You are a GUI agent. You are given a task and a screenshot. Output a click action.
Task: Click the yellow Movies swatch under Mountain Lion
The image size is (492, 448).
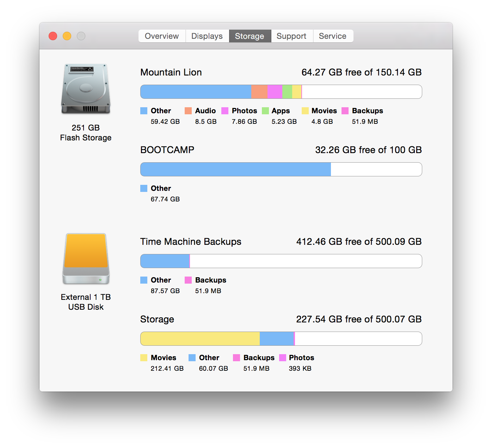(x=305, y=111)
